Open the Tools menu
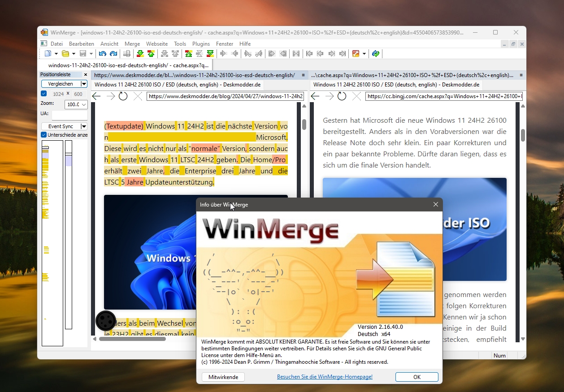Screen dimensions: 564x392 coord(180,44)
